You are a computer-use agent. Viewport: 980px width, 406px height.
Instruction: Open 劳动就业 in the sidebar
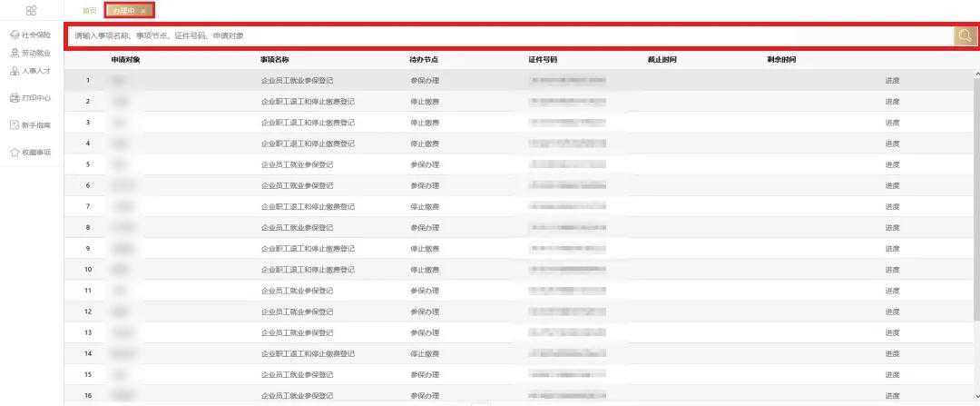click(30, 53)
